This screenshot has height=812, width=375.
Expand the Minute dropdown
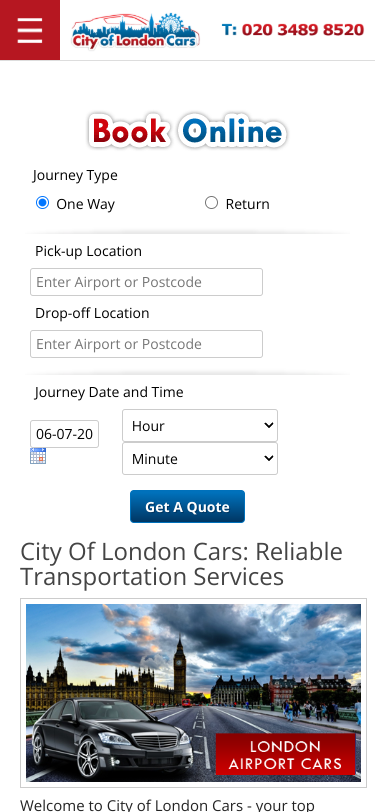200,458
